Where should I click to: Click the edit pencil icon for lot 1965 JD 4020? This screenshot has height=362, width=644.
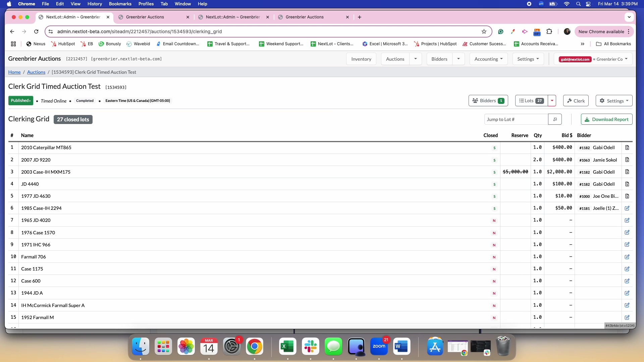point(627,220)
